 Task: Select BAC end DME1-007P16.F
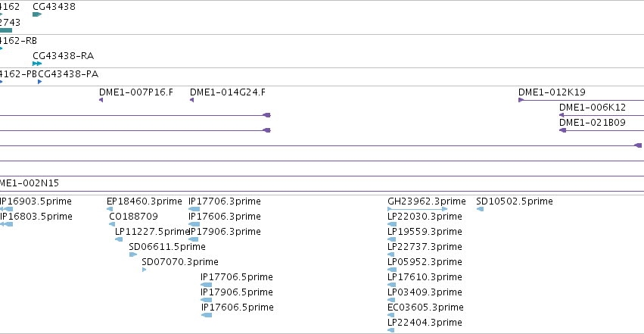(136, 92)
